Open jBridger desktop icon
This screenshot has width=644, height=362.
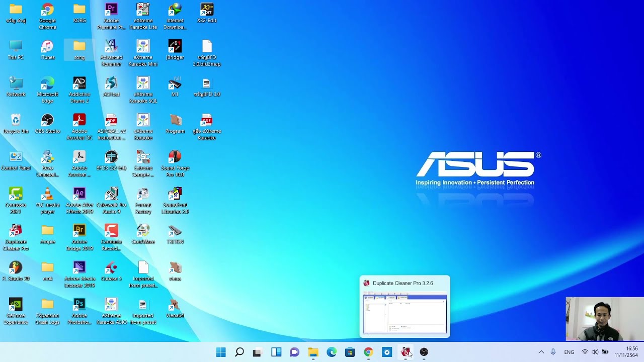pyautogui.click(x=175, y=50)
